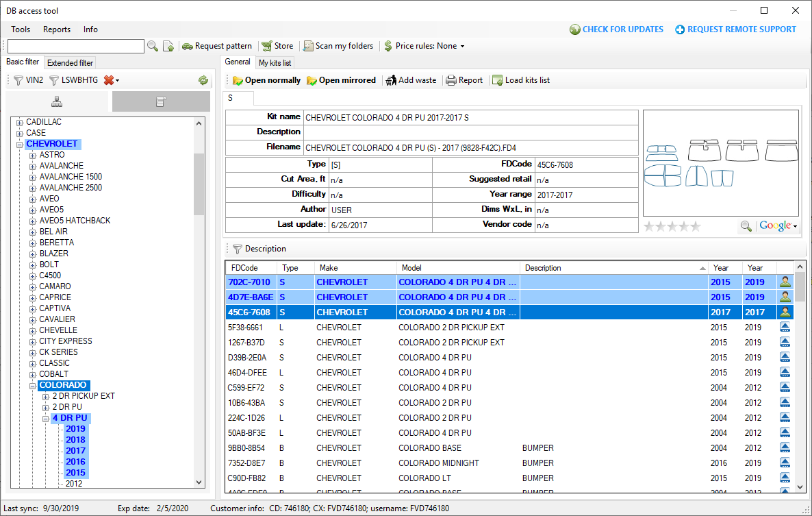Open the Report printer icon
The height and width of the screenshot is (516, 812).
point(451,80)
